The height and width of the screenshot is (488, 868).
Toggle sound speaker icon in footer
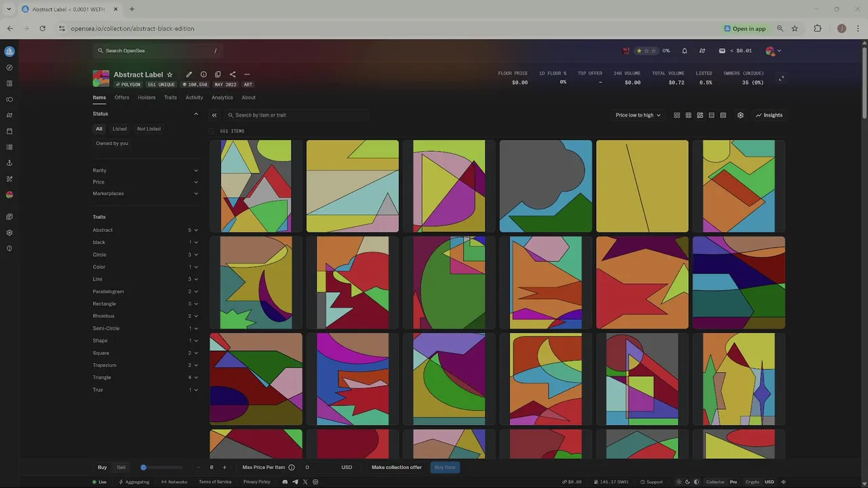pos(784,482)
